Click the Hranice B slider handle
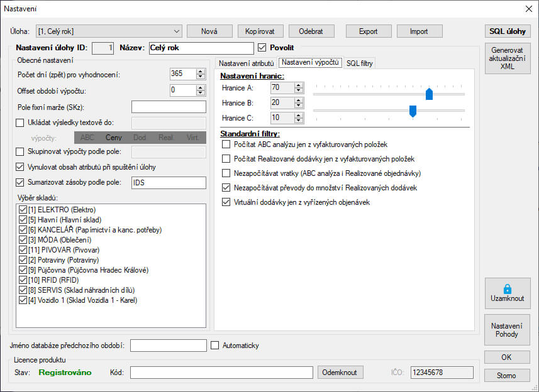 (413, 111)
